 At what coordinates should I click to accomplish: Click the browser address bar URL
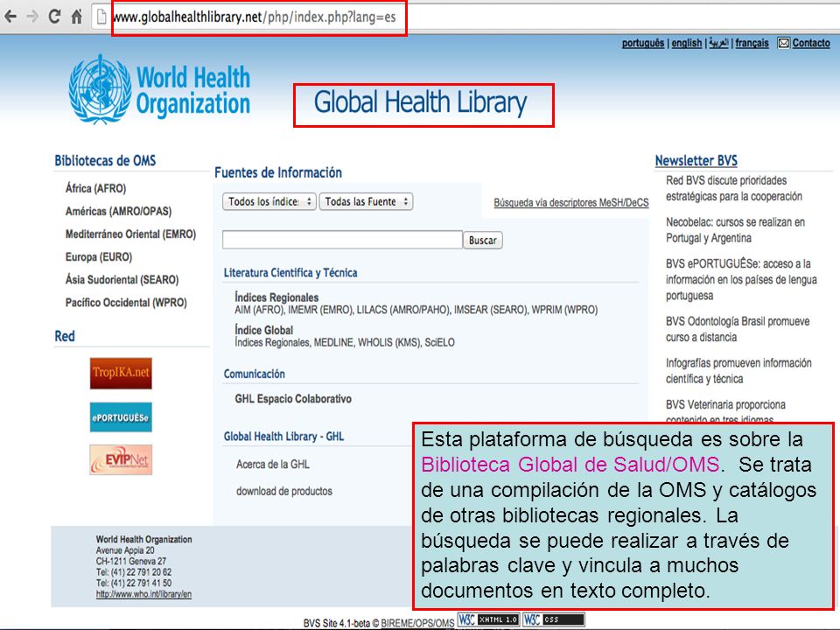(255, 17)
